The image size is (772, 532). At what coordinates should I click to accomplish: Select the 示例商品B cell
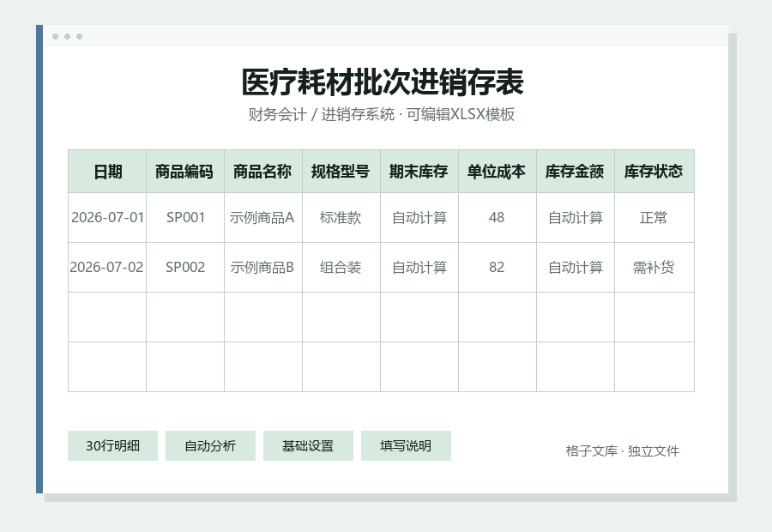click(x=263, y=268)
